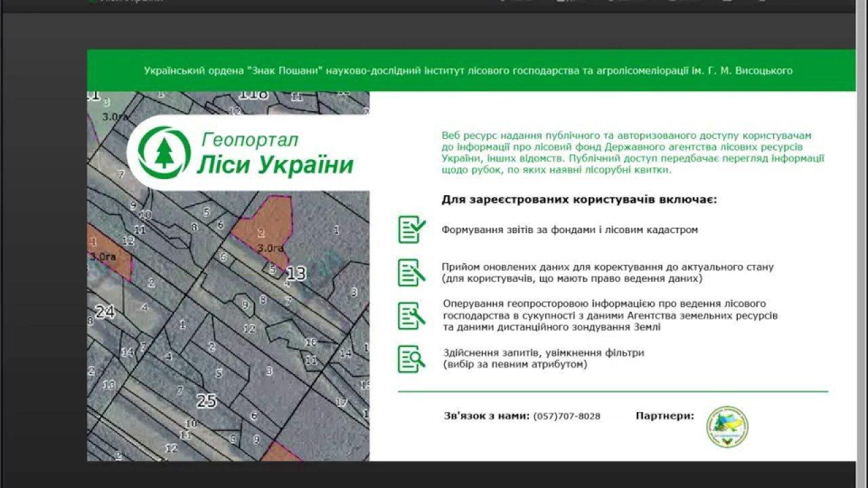Click the phone number (057)707-8028
The width and height of the screenshot is (868, 488).
(x=566, y=416)
